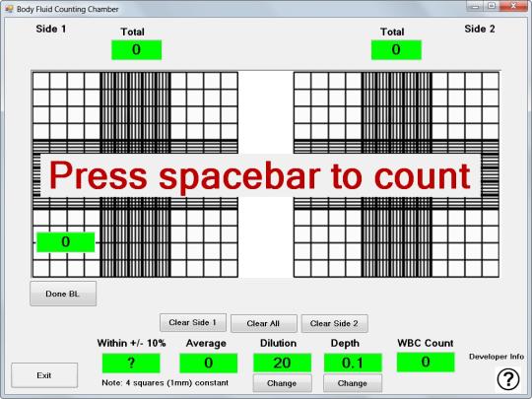The image size is (532, 399).
Task: Click the Dilution field showing 20
Action: (x=282, y=363)
